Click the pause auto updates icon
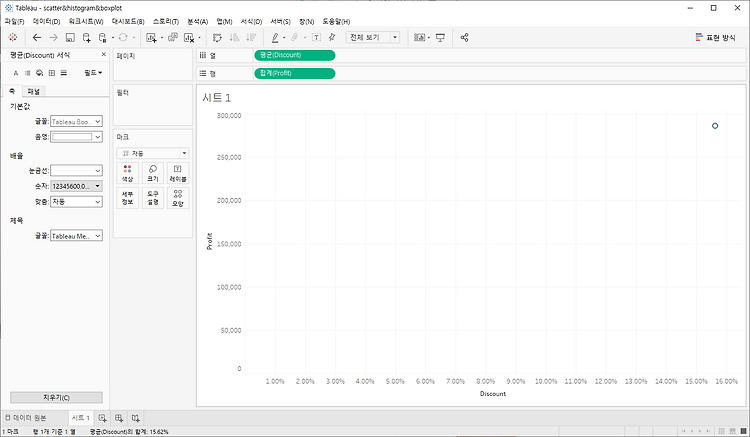Screen dimensions: 750x437 tap(102, 37)
